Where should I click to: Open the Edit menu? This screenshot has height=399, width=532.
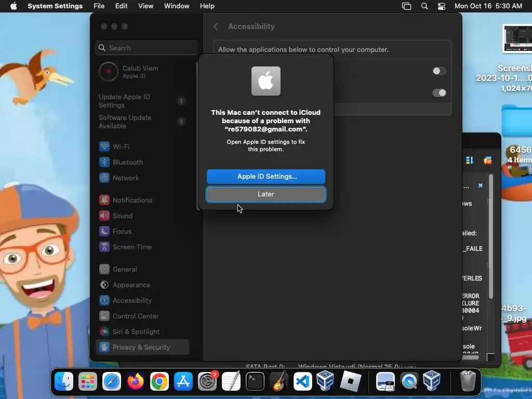[121, 6]
